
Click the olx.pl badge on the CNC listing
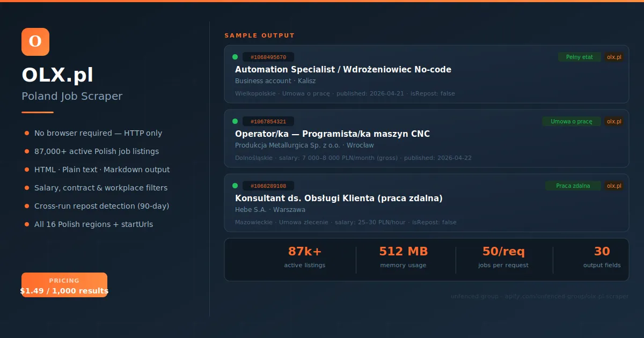coord(614,121)
